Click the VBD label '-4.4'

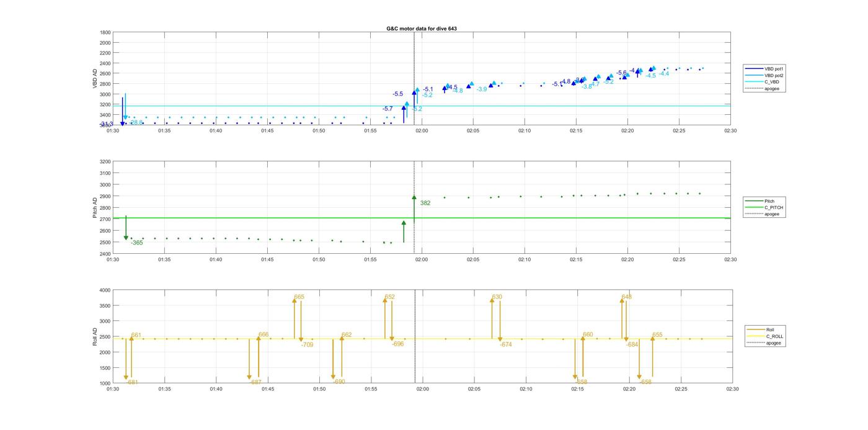coord(664,73)
